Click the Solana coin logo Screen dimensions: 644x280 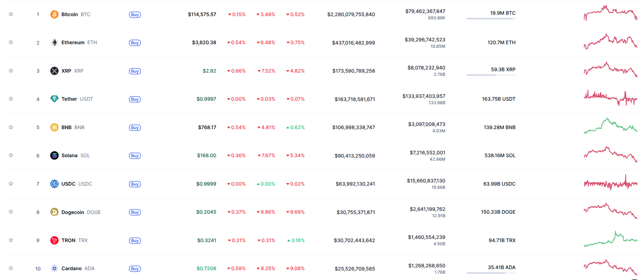coord(54,155)
